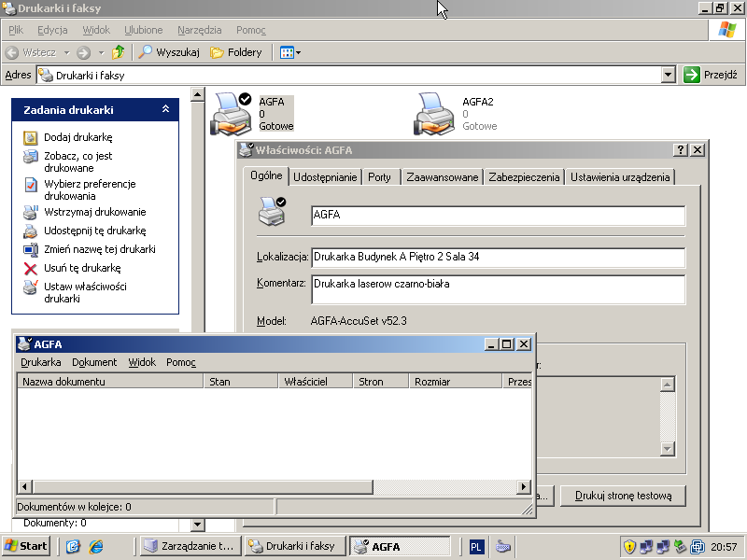The height and width of the screenshot is (560, 747).
Task: Click the AGFA queue horizontal scrollbar right arrow
Action: point(523,486)
